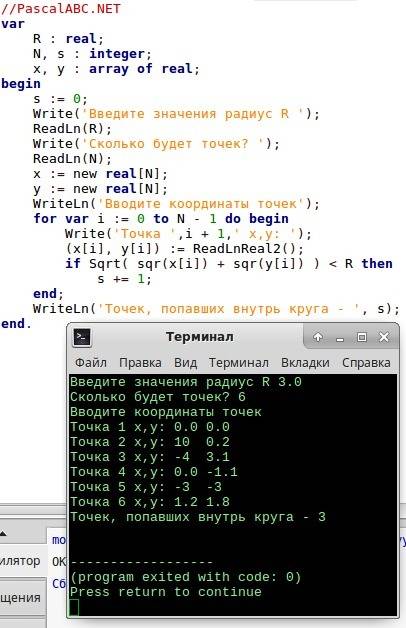Click the terminal icon in the title bar
This screenshot has width=406, height=628.
pyautogui.click(x=82, y=337)
